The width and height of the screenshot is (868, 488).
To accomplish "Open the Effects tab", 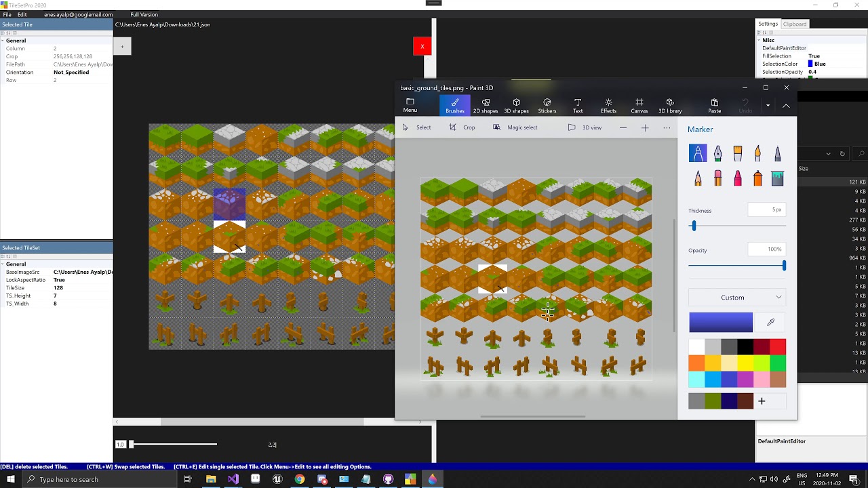I will (x=608, y=105).
